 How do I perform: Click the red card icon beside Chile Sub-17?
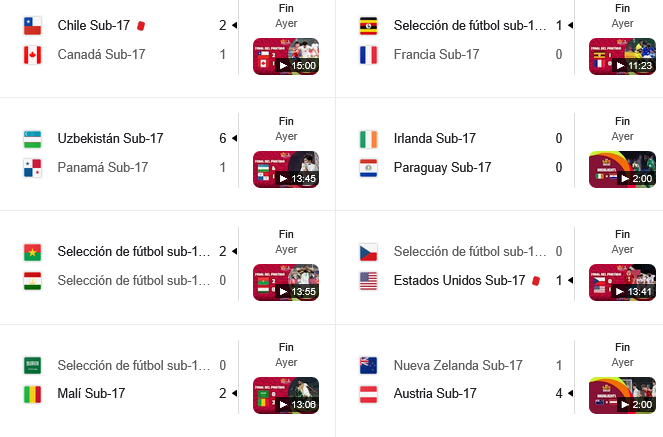click(141, 25)
